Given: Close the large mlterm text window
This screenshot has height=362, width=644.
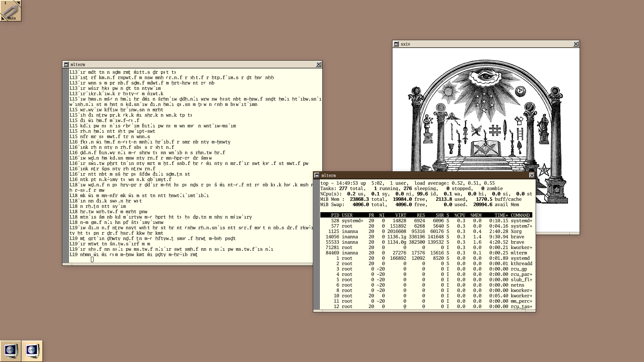Looking at the screenshot, I should [x=319, y=64].
